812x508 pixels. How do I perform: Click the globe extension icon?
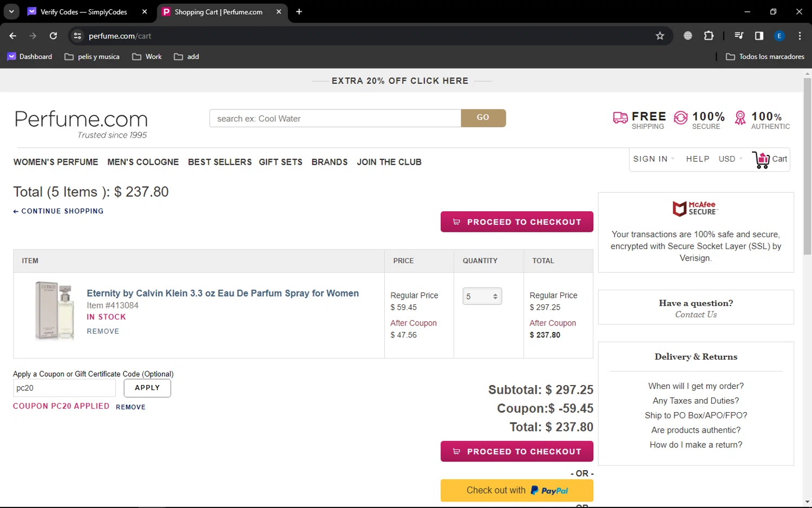[x=688, y=36]
